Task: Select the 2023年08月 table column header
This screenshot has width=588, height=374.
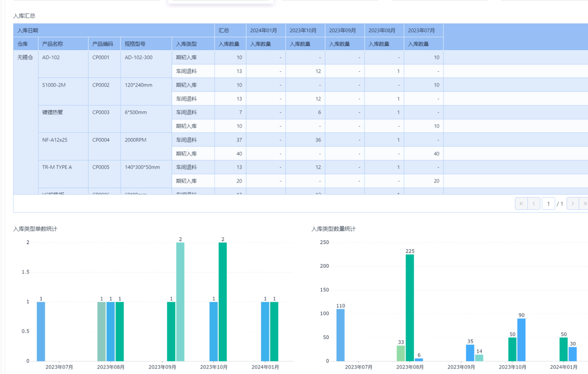Action: (x=384, y=30)
